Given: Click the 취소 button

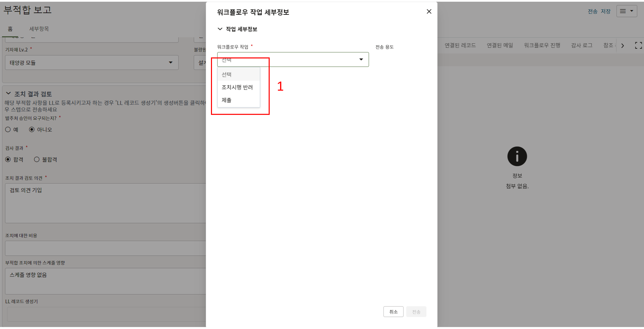Looking at the screenshot, I should click(393, 312).
